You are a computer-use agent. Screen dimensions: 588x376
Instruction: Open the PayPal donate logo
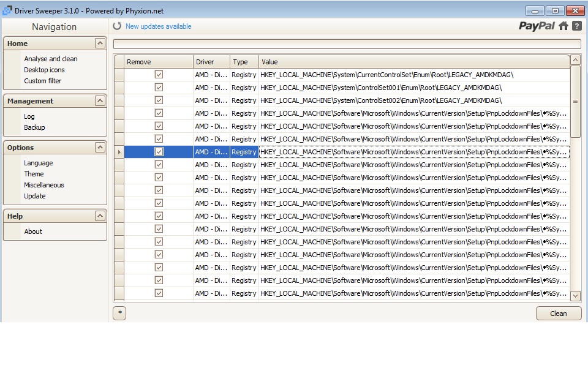click(x=537, y=26)
